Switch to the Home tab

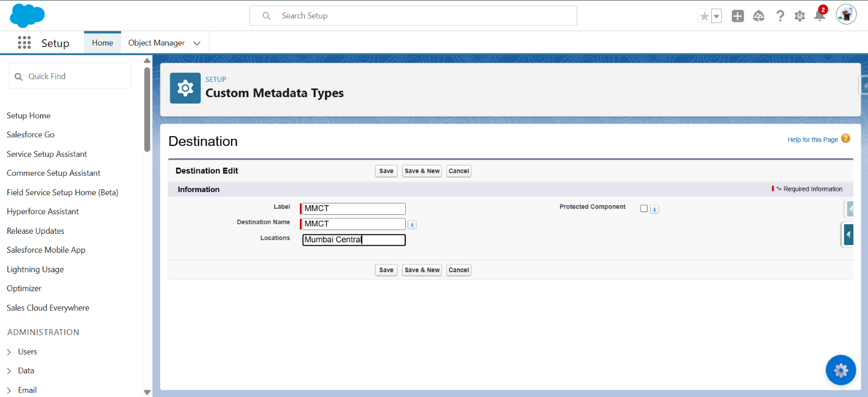[103, 43]
